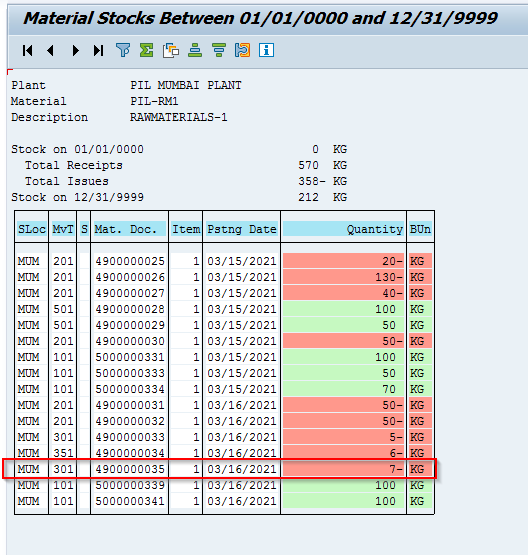Image resolution: width=528 pixels, height=555 pixels.
Task: Open material document 4900000035
Action: (x=130, y=469)
